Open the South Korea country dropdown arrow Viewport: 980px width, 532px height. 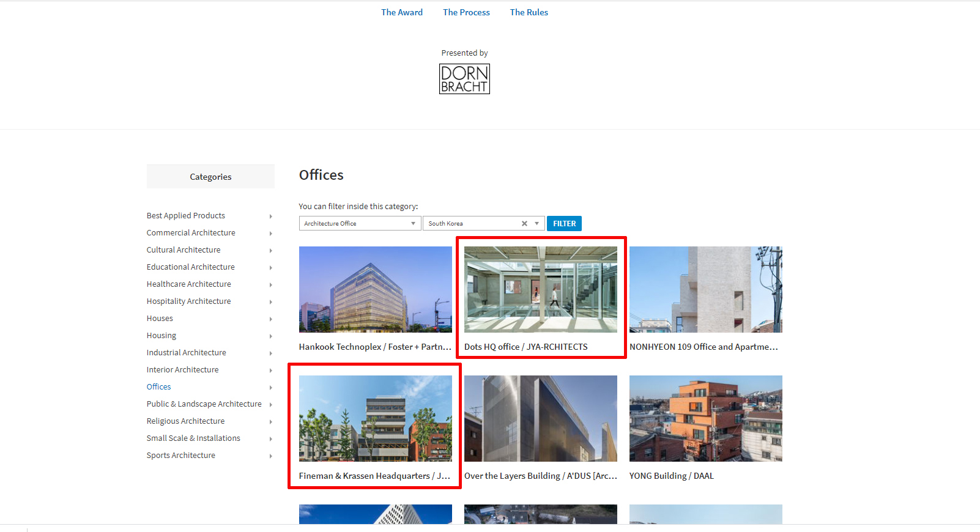536,223
